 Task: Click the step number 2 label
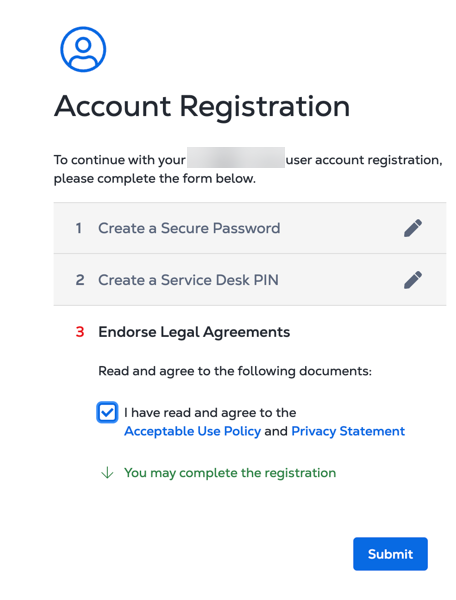click(x=80, y=280)
